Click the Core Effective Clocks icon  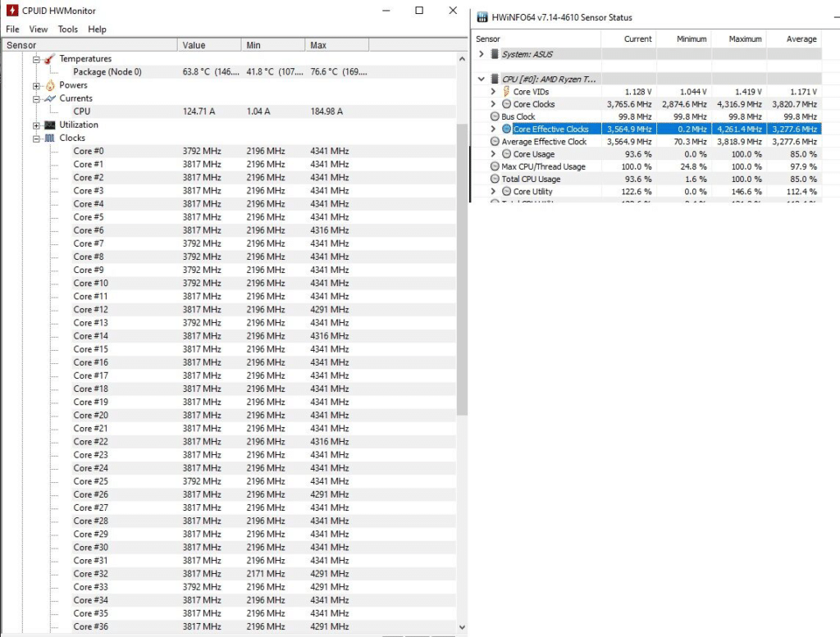click(506, 129)
